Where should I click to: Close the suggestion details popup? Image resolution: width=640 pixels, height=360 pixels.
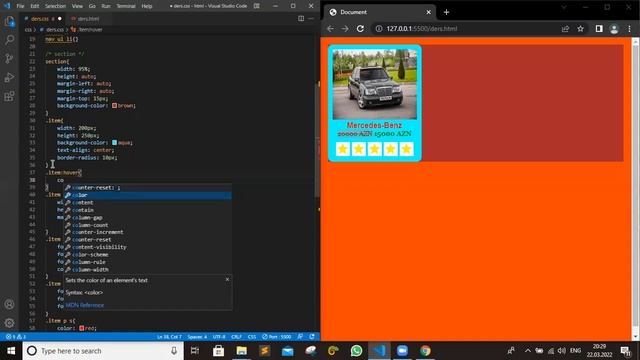[227, 280]
